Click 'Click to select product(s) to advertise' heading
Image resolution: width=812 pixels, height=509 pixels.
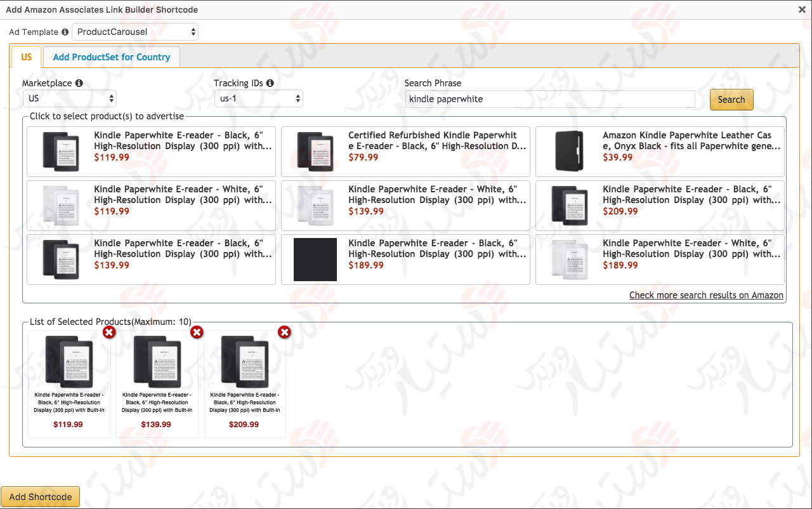coord(107,116)
